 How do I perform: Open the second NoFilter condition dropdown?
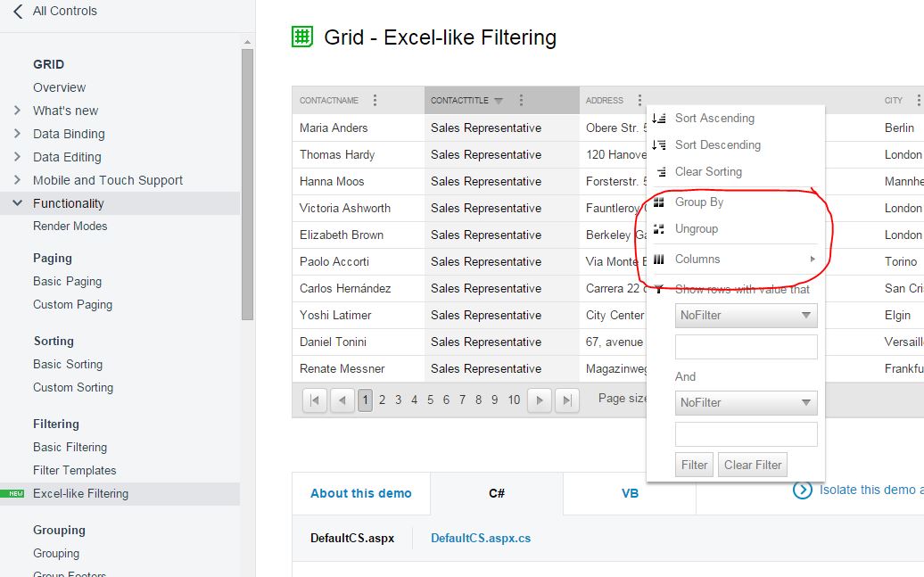click(746, 403)
